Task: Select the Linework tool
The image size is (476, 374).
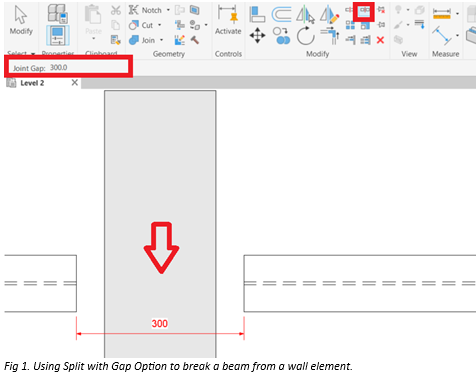Action: tap(420, 24)
